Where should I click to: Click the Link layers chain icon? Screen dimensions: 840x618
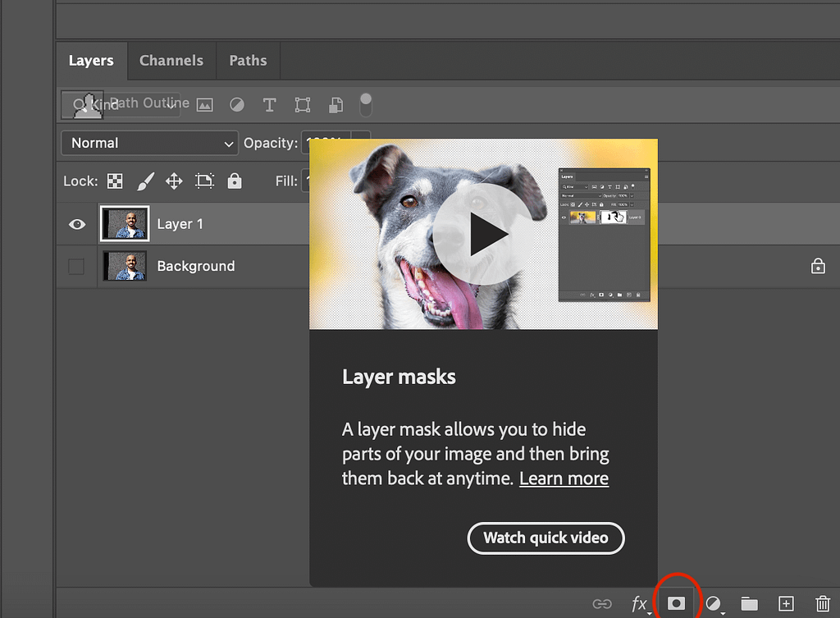pos(602,604)
